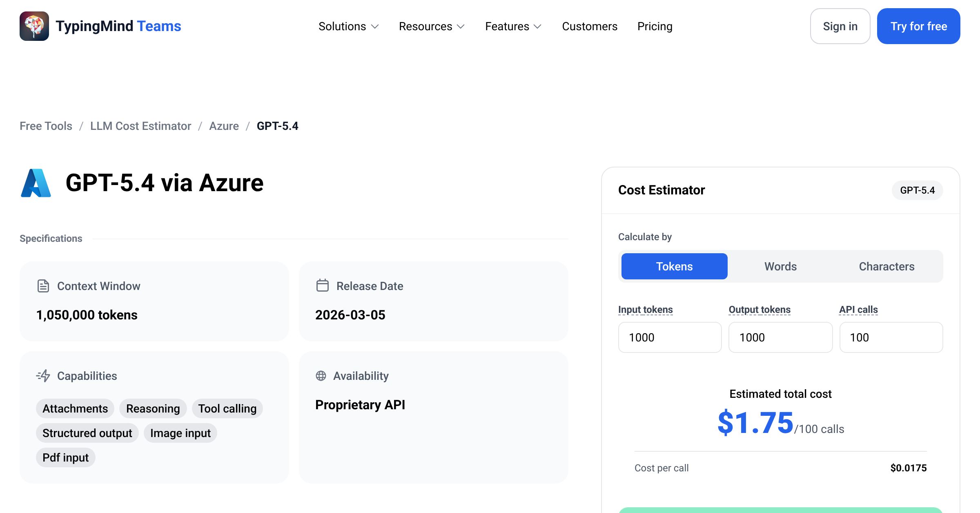The width and height of the screenshot is (980, 513).
Task: Open the LLM Cost Estimator breadcrumb
Action: pyautogui.click(x=140, y=126)
